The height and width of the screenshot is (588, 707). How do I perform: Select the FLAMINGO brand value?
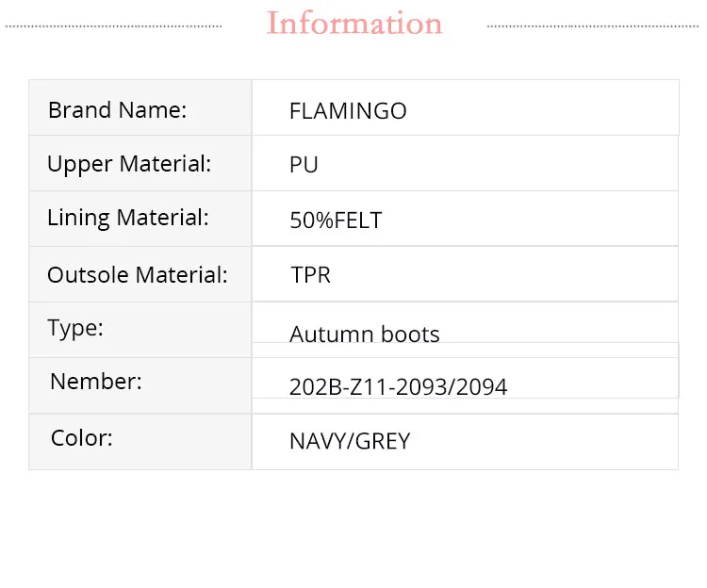348,111
